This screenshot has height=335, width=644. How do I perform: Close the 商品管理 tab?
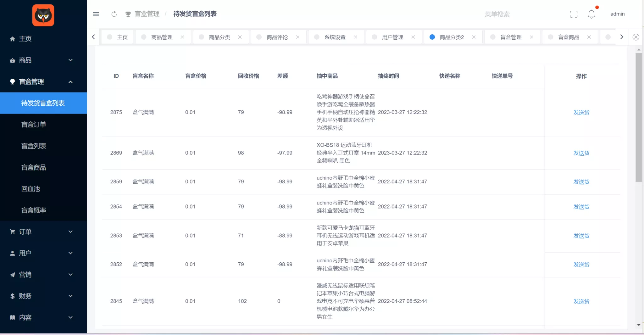[182, 37]
